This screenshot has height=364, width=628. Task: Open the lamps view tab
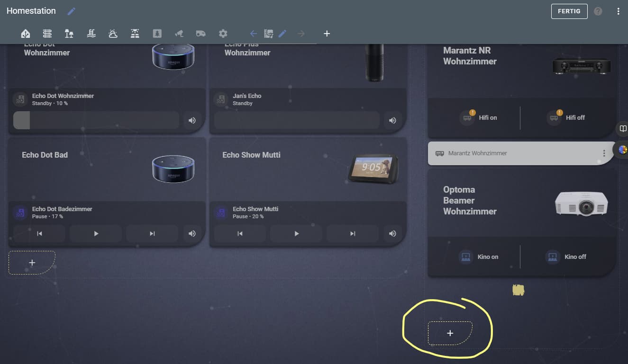click(69, 34)
